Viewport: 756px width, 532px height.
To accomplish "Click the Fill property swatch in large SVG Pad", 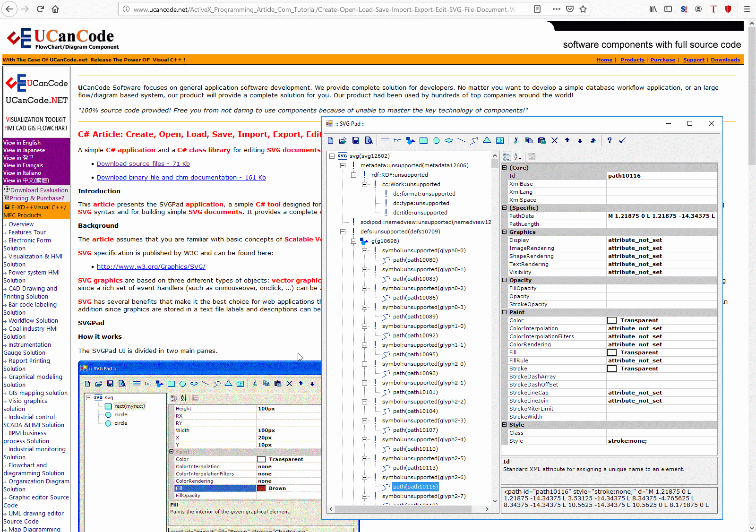I will point(612,352).
